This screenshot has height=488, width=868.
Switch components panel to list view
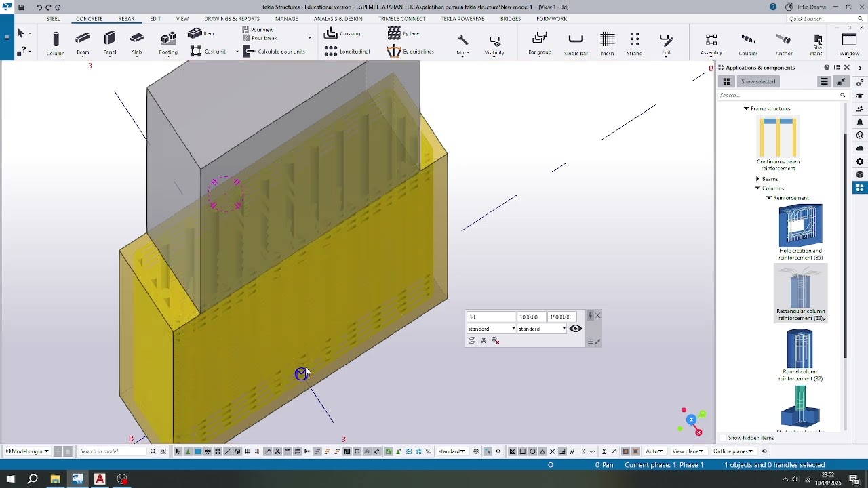[x=824, y=81]
